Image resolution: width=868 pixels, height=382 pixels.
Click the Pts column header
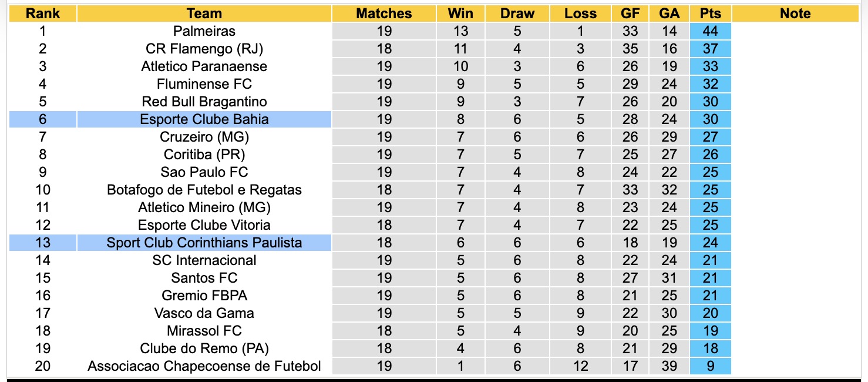click(x=711, y=14)
